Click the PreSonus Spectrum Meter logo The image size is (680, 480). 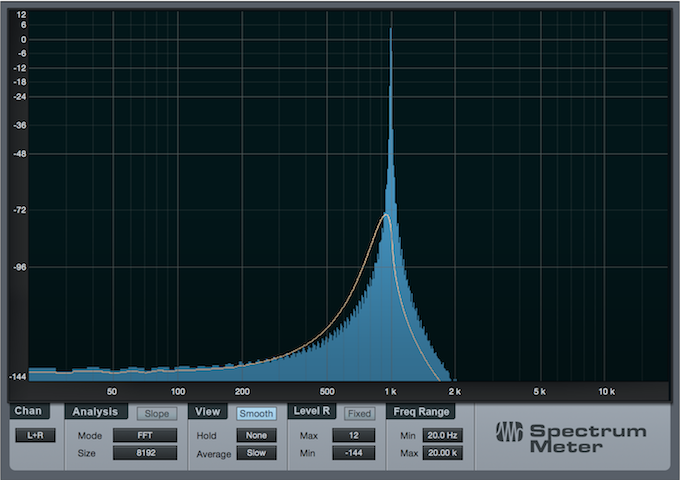571,438
